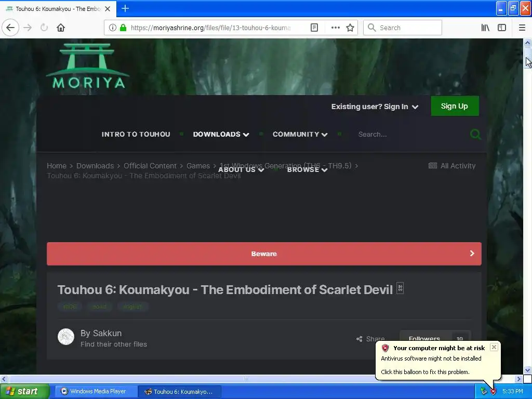Close the Touhou 6 browser tab
Viewport: 532px width, 399px height.
[x=108, y=9]
